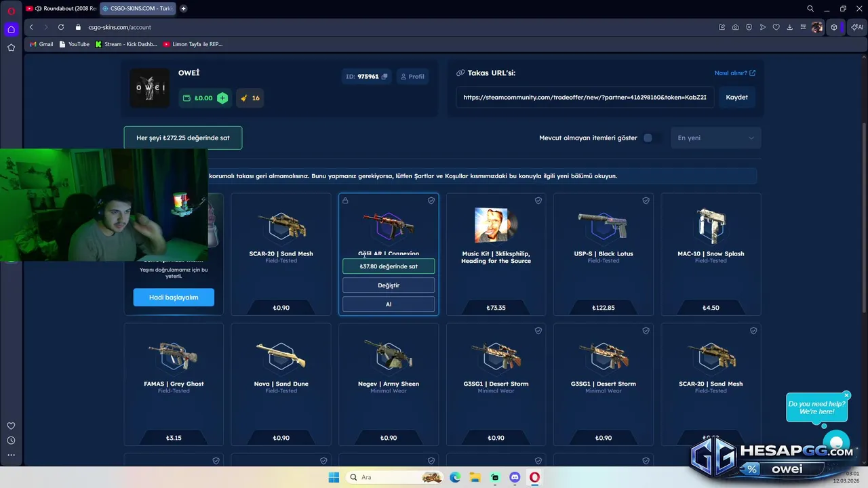Select the SCAR-20 Sand Mesh top-row thumbnail
Screen dimensions: 868x488
coord(281,226)
